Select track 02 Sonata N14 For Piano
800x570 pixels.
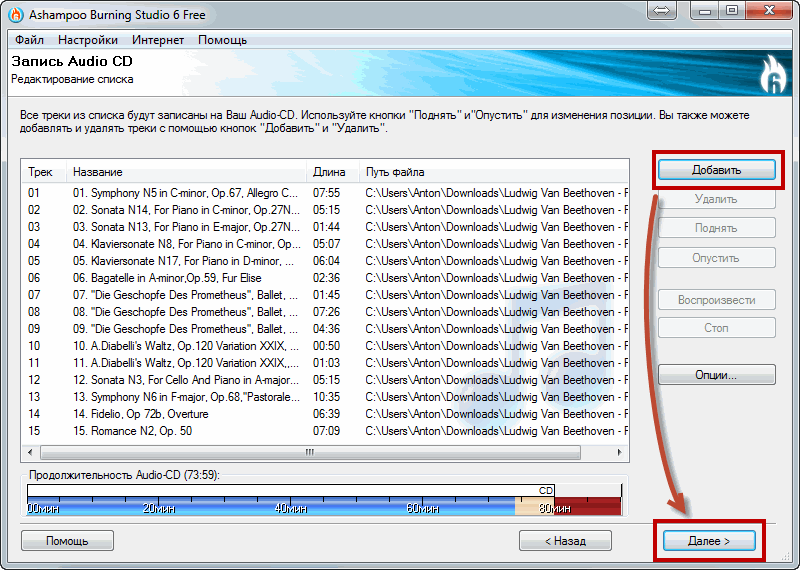(x=325, y=210)
